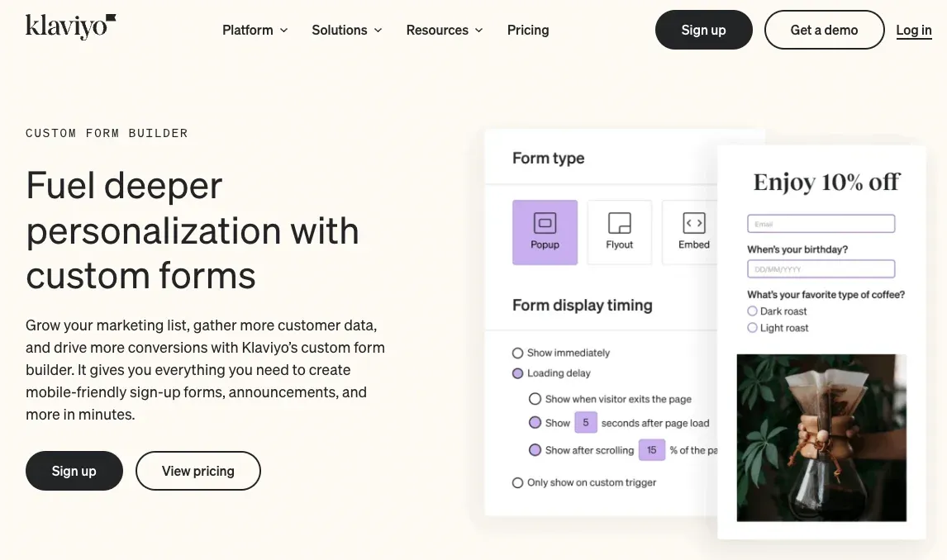Click Sign up below the description

(x=74, y=471)
